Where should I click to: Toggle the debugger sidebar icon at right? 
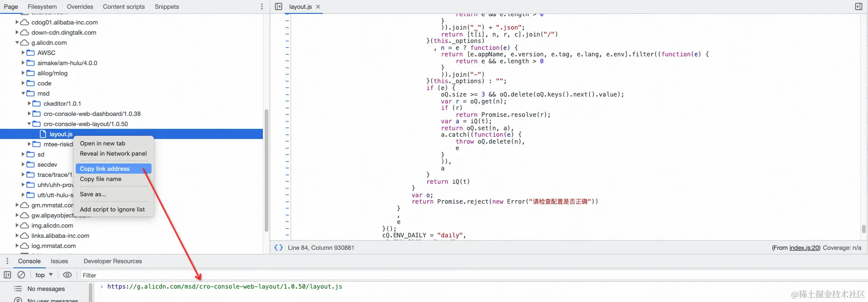click(x=859, y=6)
